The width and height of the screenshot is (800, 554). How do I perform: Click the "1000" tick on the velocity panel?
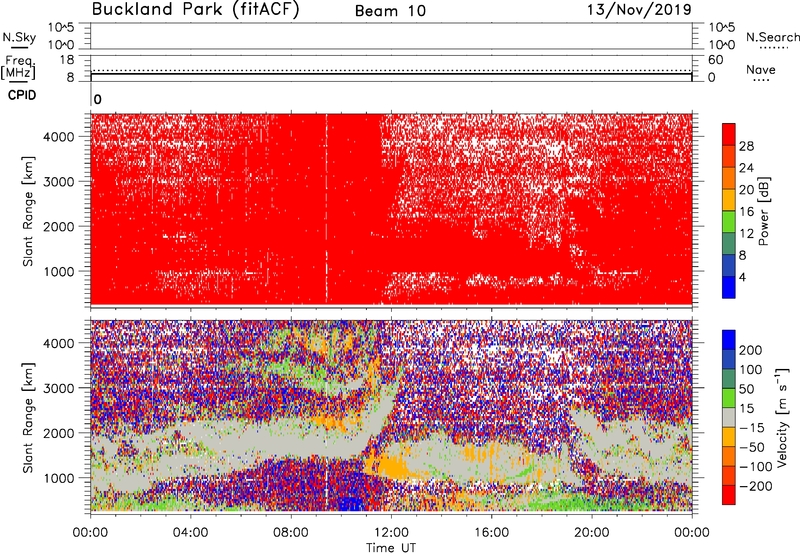[59, 478]
